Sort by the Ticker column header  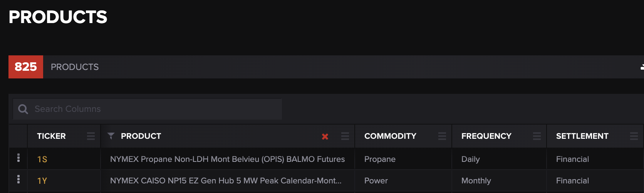point(51,136)
